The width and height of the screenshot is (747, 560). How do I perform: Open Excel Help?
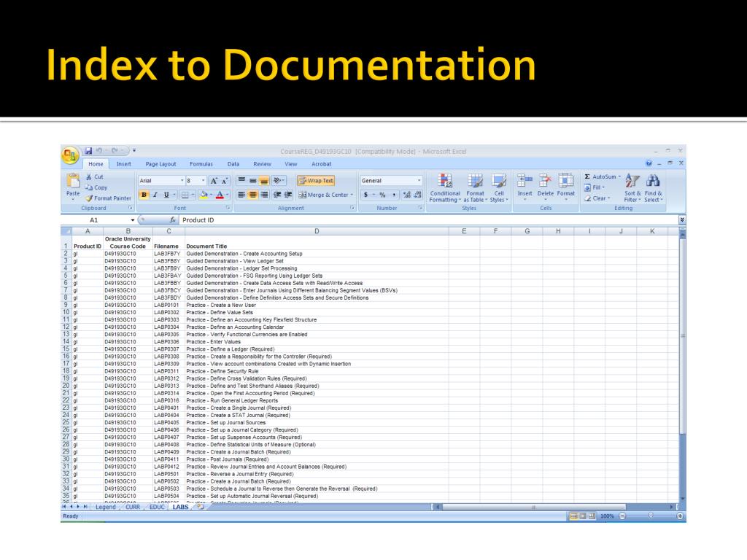point(649,163)
